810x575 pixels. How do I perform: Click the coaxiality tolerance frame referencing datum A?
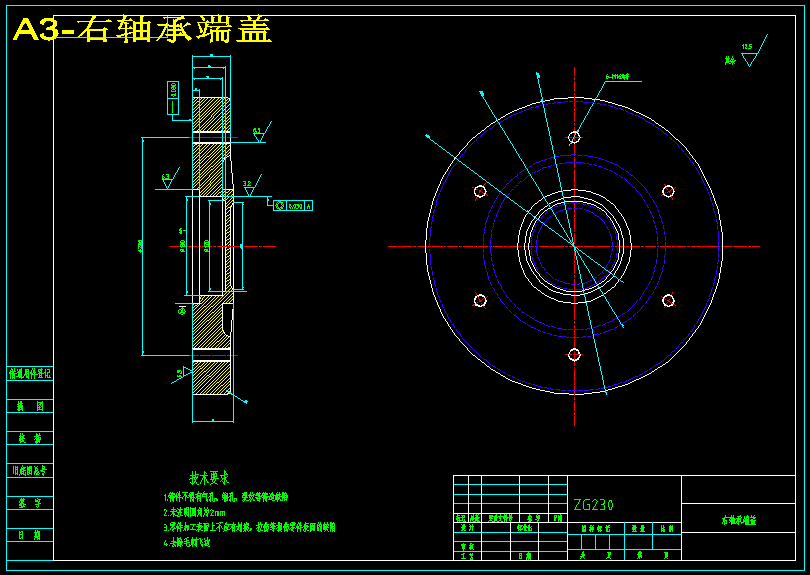point(293,206)
